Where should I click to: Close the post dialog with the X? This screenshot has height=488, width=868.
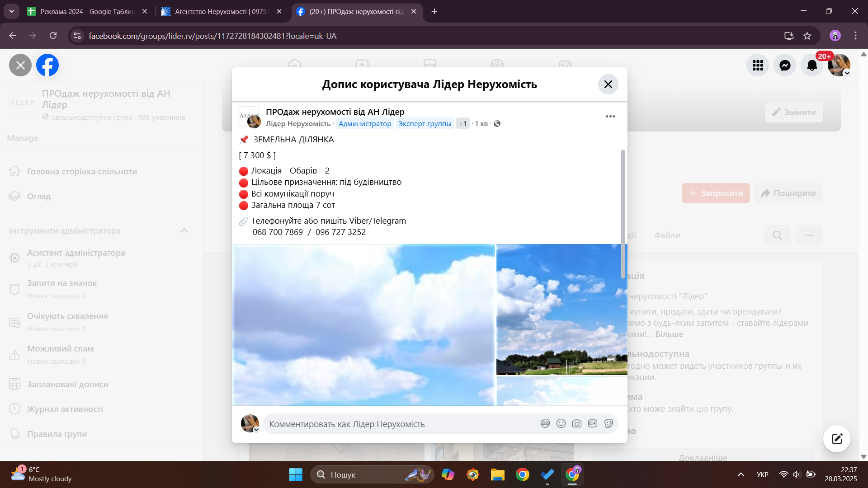click(608, 84)
